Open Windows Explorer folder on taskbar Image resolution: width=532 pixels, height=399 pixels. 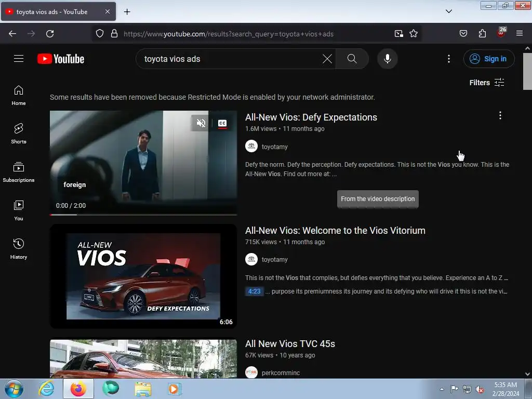pos(143,389)
